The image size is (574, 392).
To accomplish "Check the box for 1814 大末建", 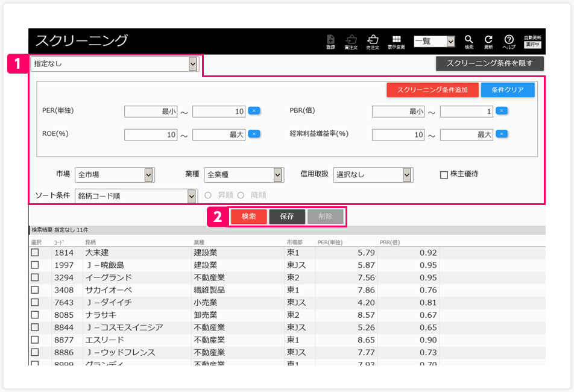I will click(x=35, y=253).
